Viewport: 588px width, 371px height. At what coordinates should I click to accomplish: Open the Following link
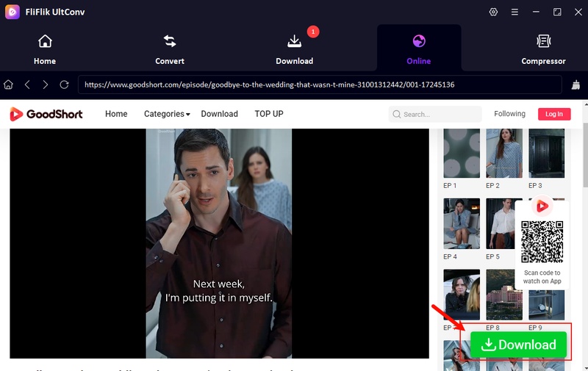[509, 114]
